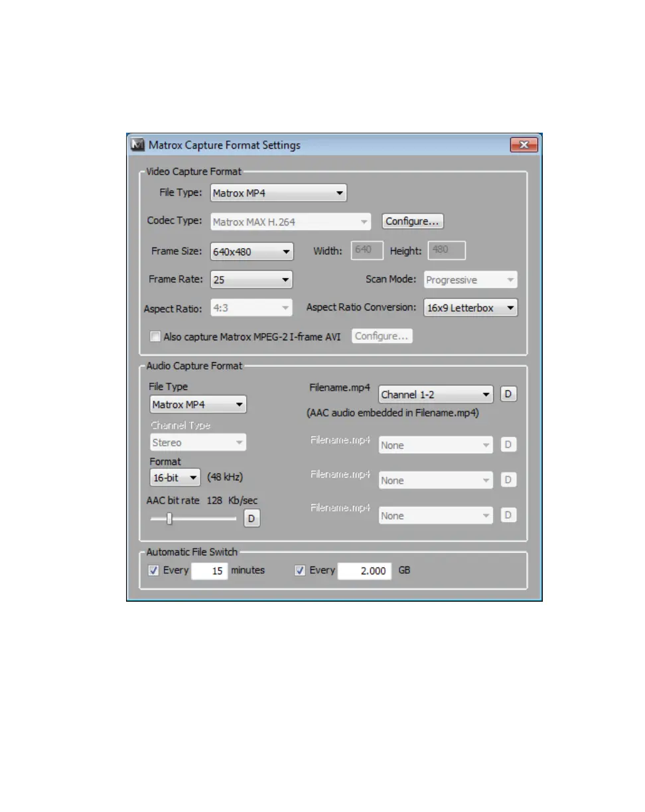Screen dimensions: 645x812
Task: Open the Frame Rate dropdown showing 25
Action: pyautogui.click(x=251, y=280)
